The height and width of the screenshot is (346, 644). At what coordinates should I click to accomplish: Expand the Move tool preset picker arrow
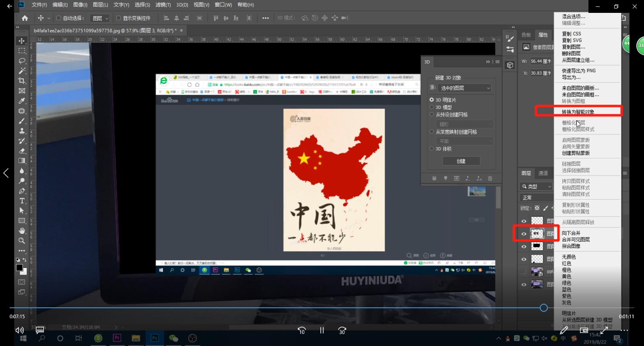pyautogui.click(x=49, y=18)
